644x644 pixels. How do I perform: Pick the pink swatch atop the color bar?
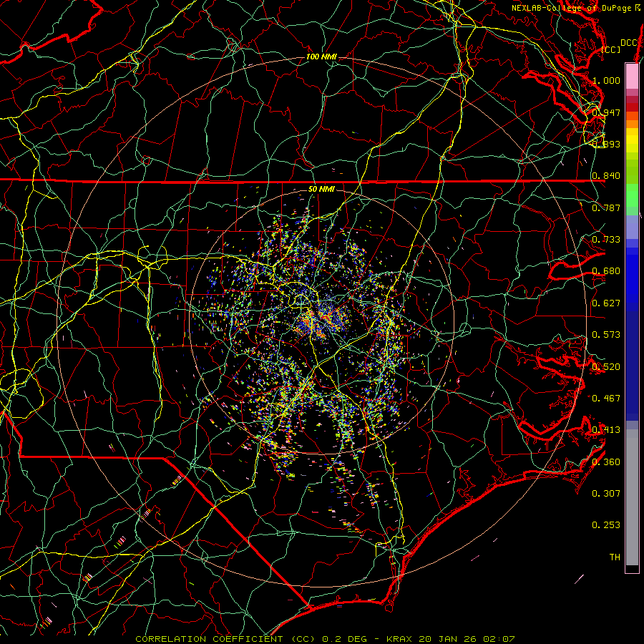[632, 76]
